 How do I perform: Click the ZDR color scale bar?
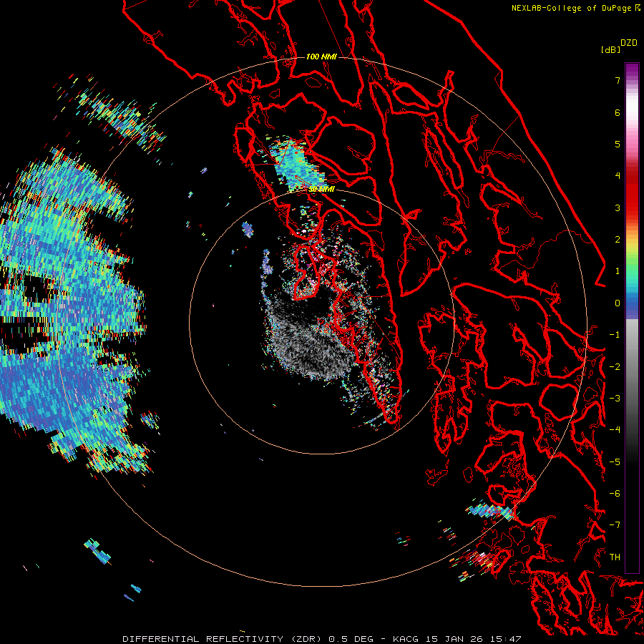click(x=632, y=318)
